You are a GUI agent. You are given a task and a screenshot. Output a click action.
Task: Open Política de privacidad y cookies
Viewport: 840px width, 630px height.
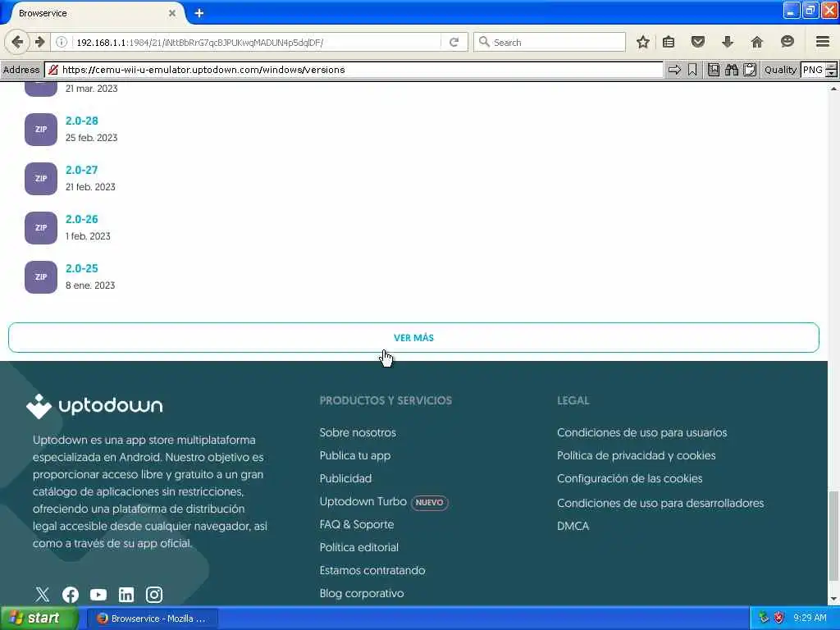(636, 455)
